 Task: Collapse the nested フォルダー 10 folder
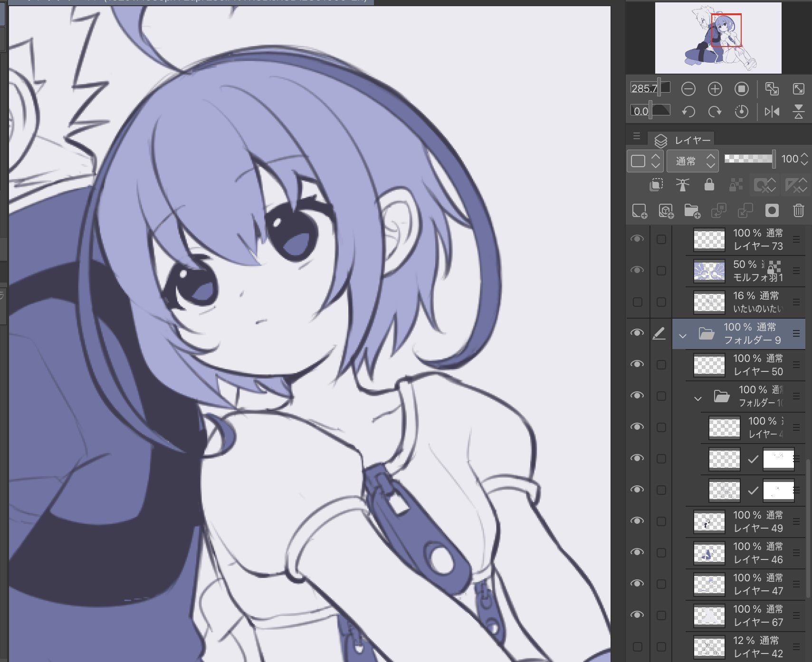point(697,398)
